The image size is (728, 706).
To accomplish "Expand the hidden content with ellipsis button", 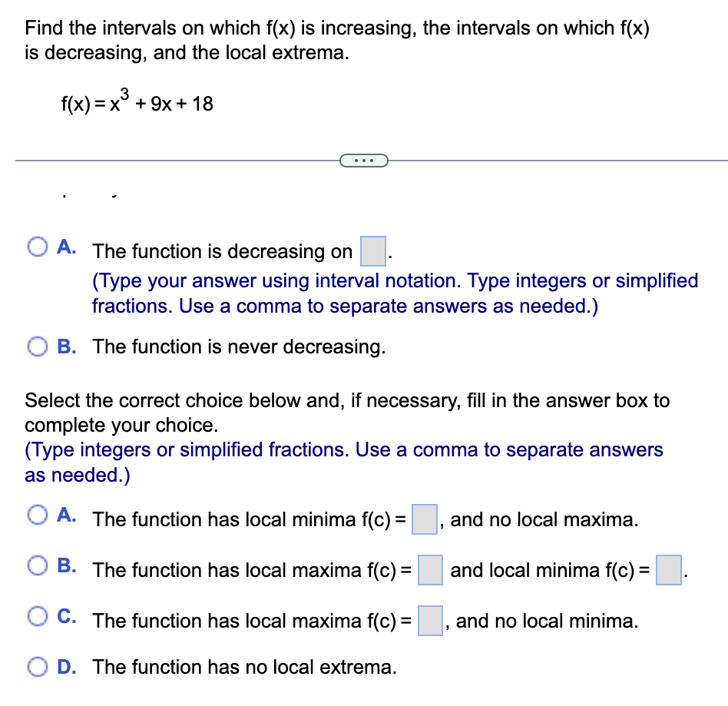I will click(x=364, y=160).
